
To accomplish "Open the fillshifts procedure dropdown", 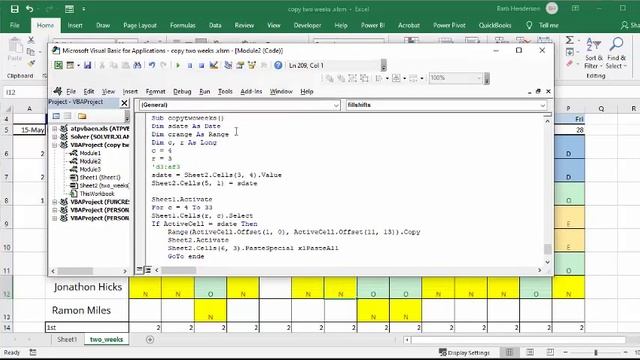I will click(x=542, y=105).
